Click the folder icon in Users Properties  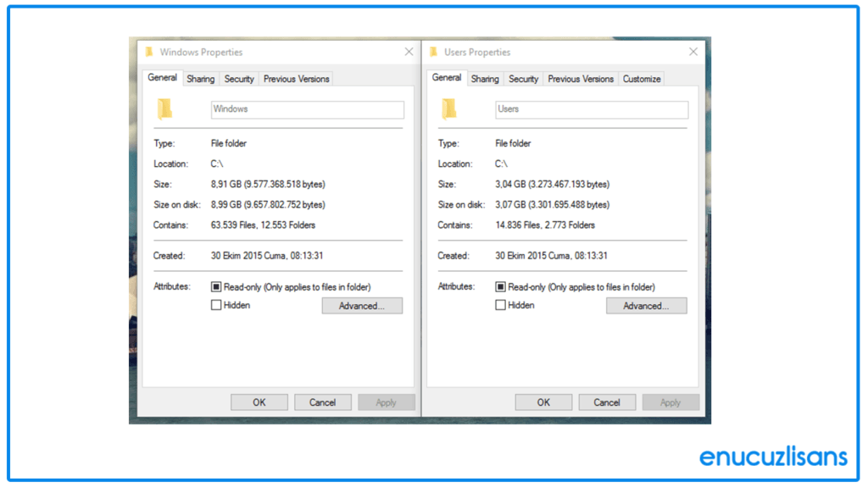pyautogui.click(x=449, y=108)
